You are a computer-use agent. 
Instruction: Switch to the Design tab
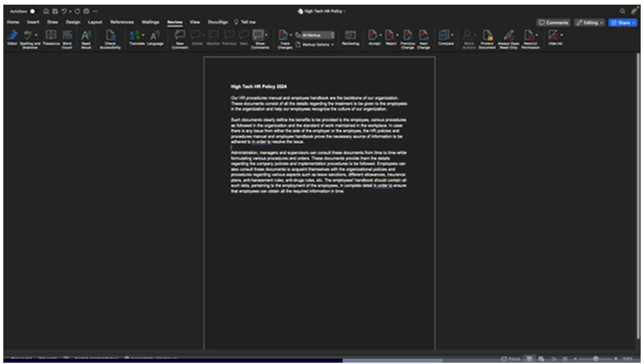[73, 22]
